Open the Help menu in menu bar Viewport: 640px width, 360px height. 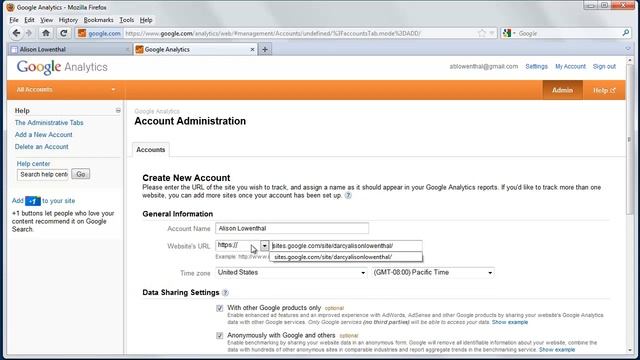tap(146, 20)
